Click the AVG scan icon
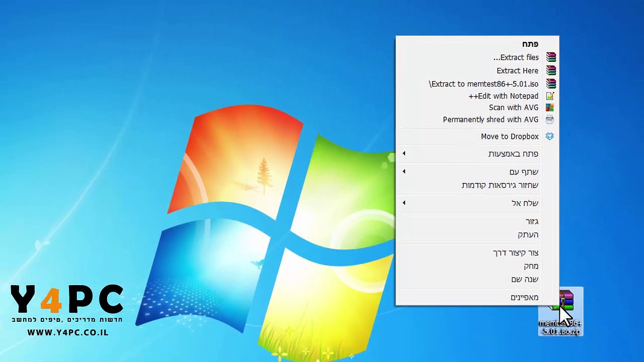 coord(550,108)
